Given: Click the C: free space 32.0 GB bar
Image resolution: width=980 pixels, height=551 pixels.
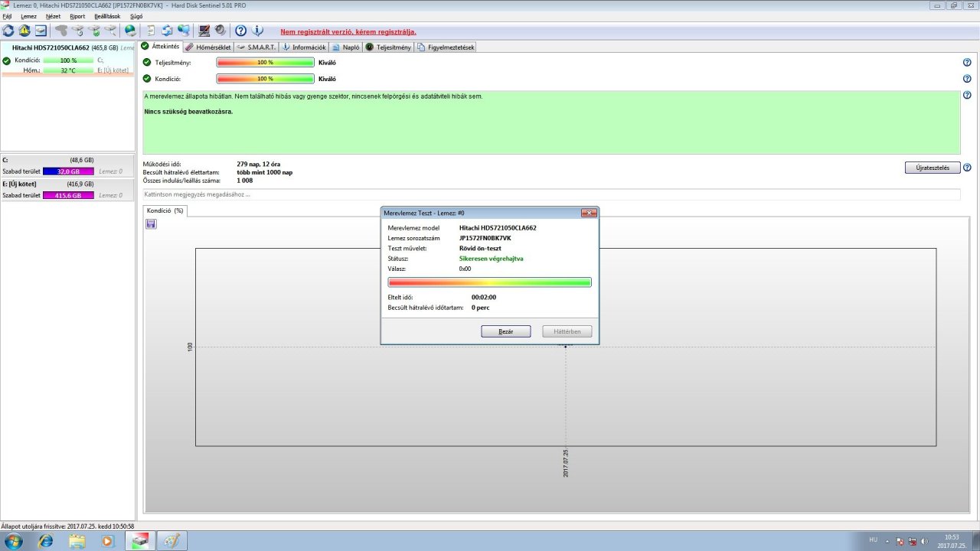Looking at the screenshot, I should (x=68, y=171).
